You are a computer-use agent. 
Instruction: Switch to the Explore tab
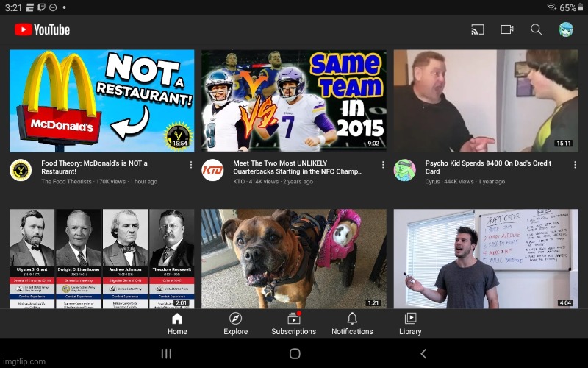[x=235, y=324]
